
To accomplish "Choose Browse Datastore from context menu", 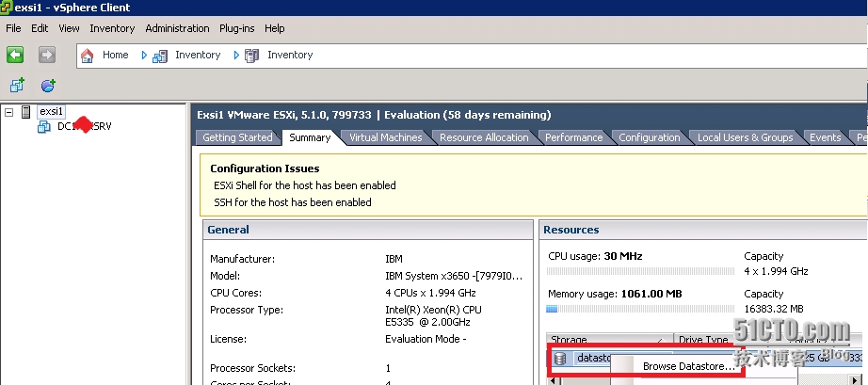I will coord(688,366).
